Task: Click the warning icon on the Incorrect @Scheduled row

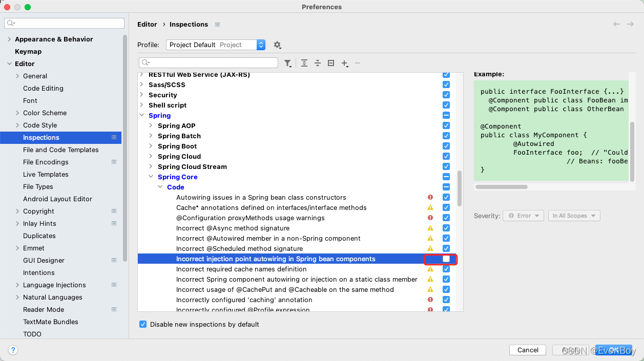Action: (x=430, y=248)
